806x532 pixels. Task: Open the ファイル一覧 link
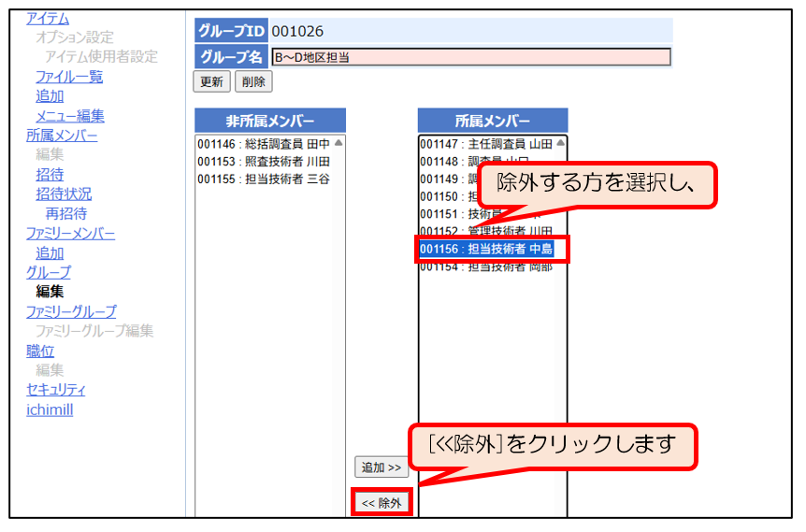69,77
